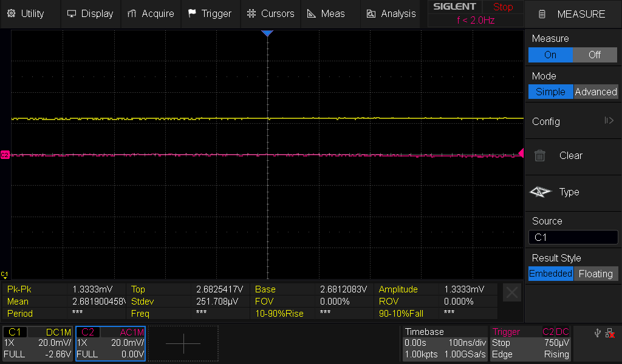This screenshot has height=364, width=622.
Task: Click the ROV measurement label
Action: click(388, 302)
